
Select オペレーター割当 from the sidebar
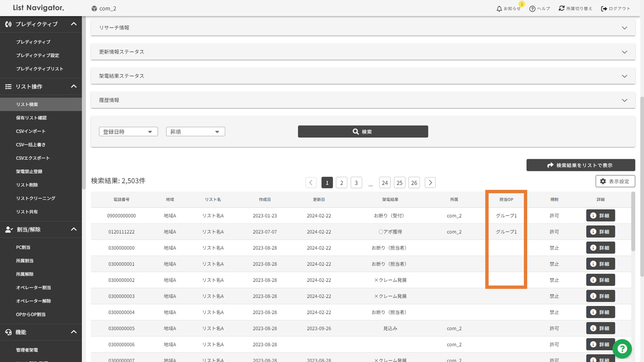tap(34, 288)
